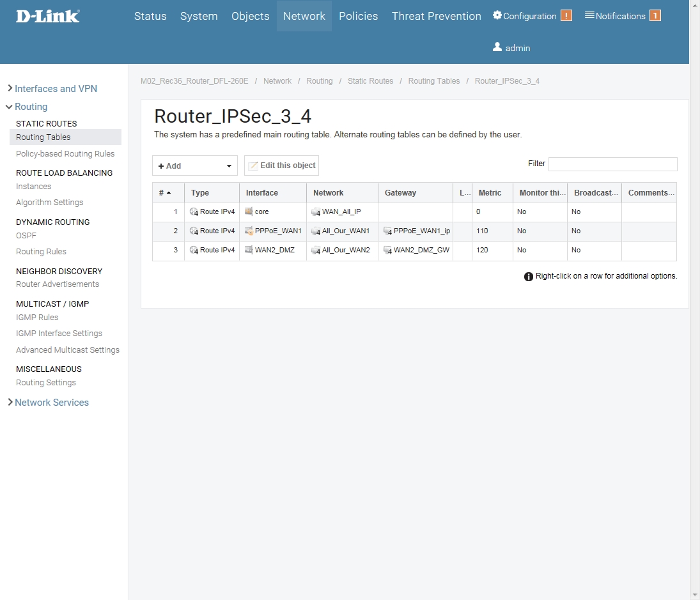Screen dimensions: 700x600
Task: Click M02_Rec36_Router_DFL-260E breadcrumb
Action: (x=194, y=81)
